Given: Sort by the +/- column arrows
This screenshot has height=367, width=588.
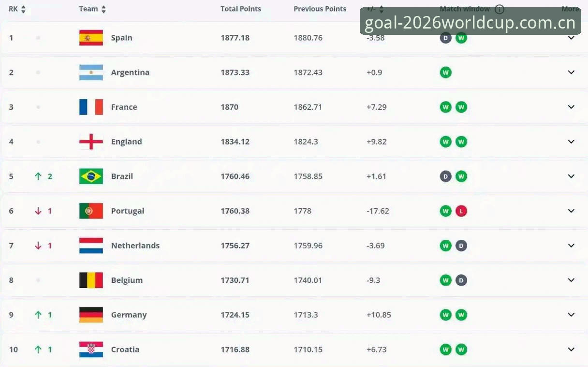Looking at the screenshot, I should (x=381, y=9).
